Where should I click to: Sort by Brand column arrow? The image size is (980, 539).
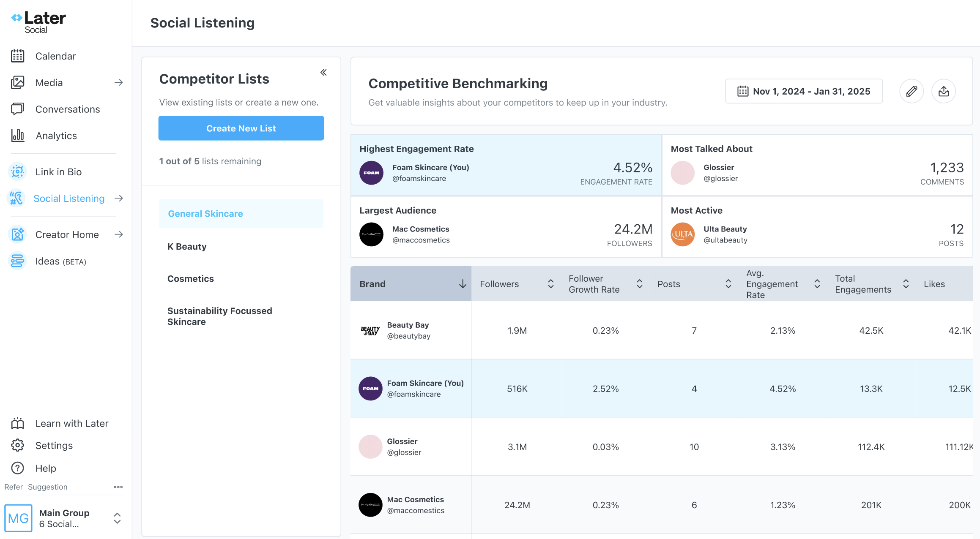pyautogui.click(x=463, y=284)
